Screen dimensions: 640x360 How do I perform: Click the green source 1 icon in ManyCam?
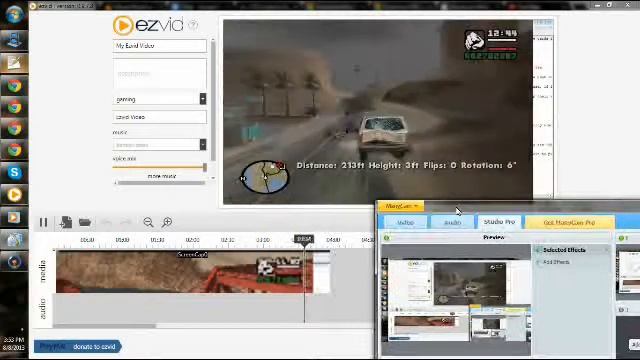[621, 238]
